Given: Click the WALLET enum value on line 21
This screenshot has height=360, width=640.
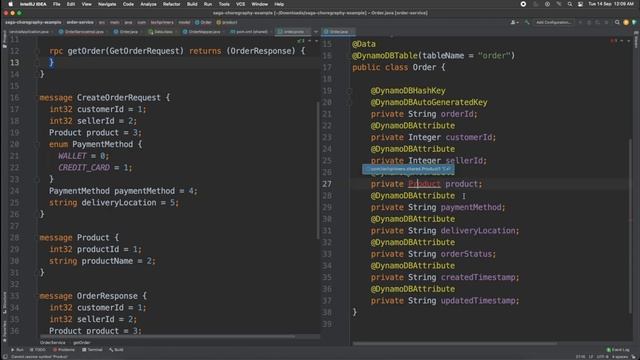Looking at the screenshot, I should coord(72,156).
